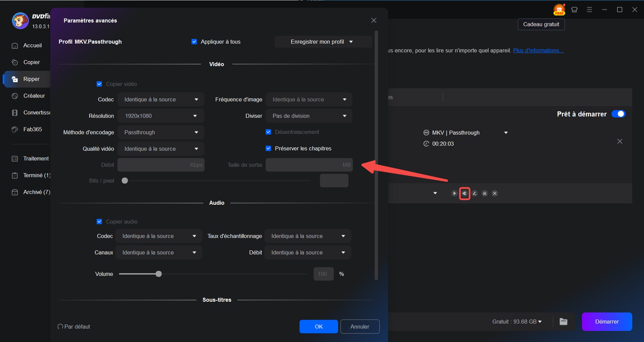Open the output folder icon

(563, 322)
